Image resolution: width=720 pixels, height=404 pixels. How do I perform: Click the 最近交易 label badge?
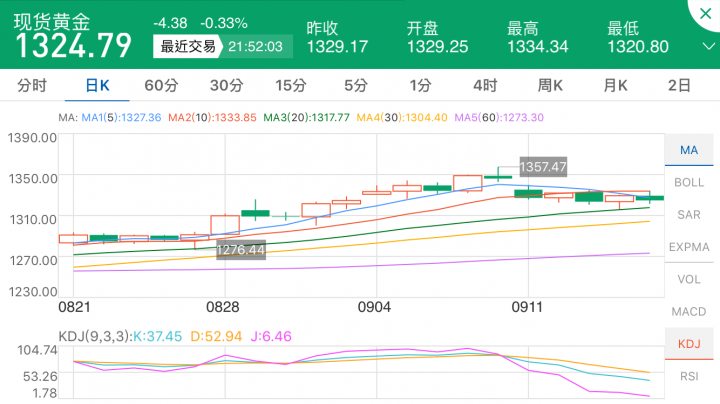(187, 46)
